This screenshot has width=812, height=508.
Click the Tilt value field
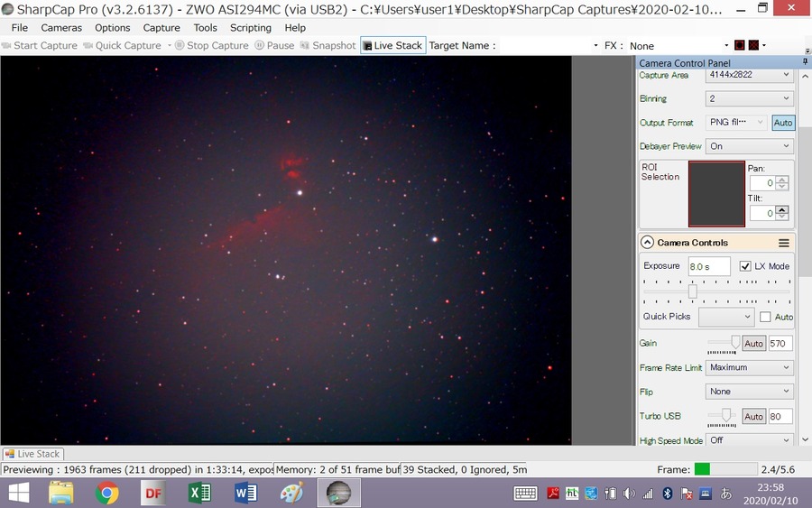click(762, 213)
